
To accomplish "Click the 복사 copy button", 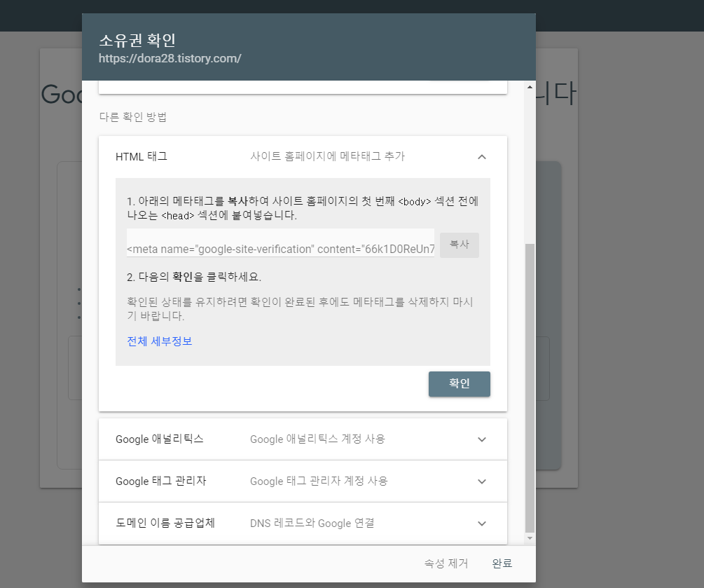I will click(460, 245).
